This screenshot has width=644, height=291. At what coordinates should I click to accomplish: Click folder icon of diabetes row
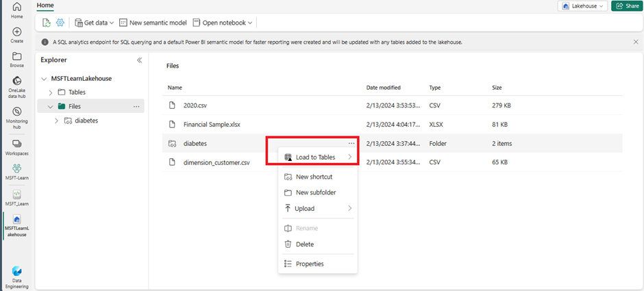point(173,144)
